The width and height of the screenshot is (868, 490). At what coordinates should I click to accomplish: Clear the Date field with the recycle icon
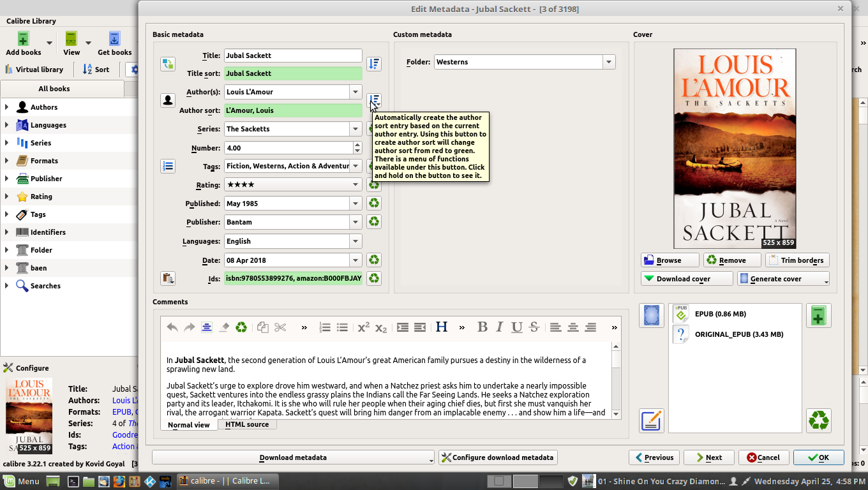374,260
